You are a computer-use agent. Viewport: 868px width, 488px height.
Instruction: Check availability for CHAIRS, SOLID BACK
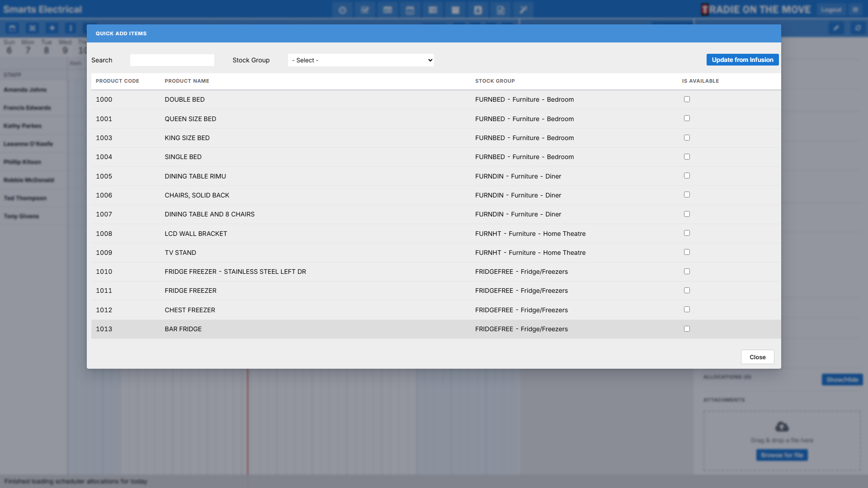(x=687, y=195)
